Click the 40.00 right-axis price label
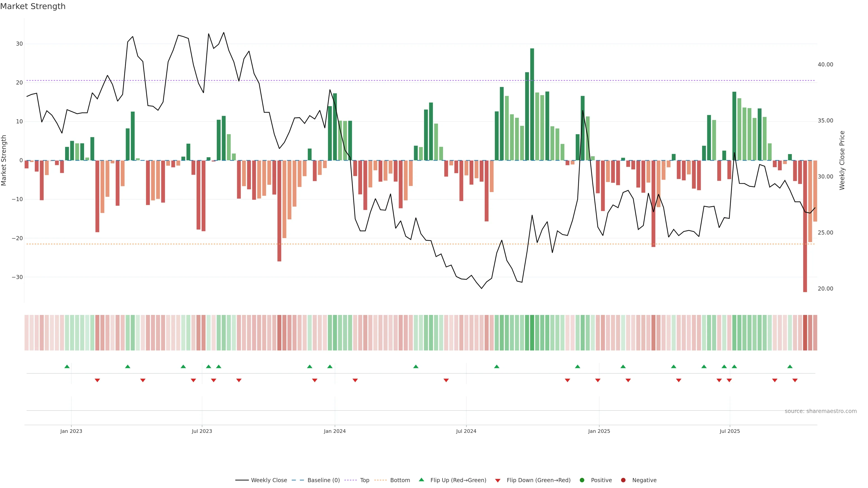Screen dimensions: 868x488 pos(825,64)
